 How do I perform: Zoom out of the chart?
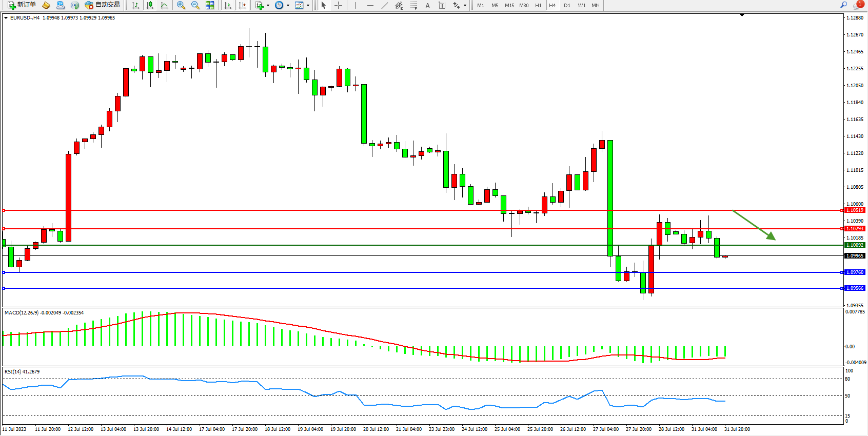(195, 5)
